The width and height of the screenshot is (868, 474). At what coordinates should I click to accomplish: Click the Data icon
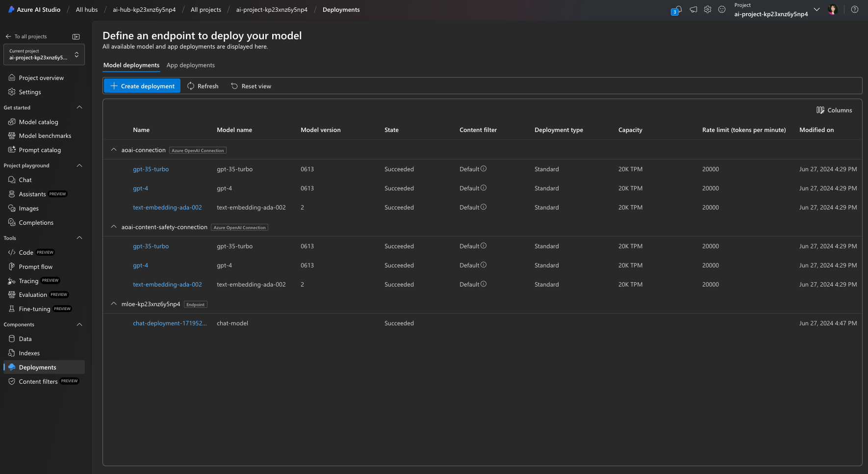point(12,339)
